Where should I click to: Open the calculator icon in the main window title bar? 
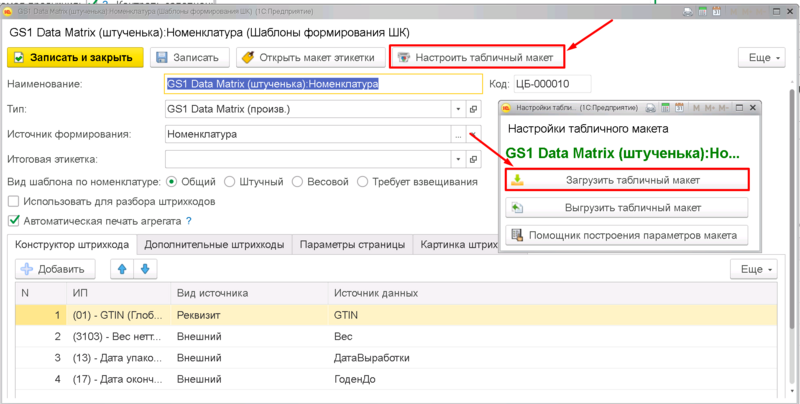tap(703, 11)
